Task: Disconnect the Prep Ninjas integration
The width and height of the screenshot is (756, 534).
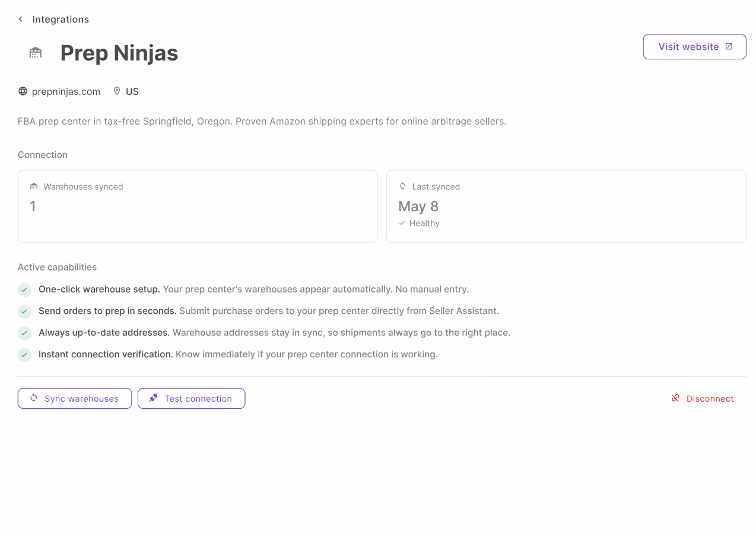Action: click(703, 399)
